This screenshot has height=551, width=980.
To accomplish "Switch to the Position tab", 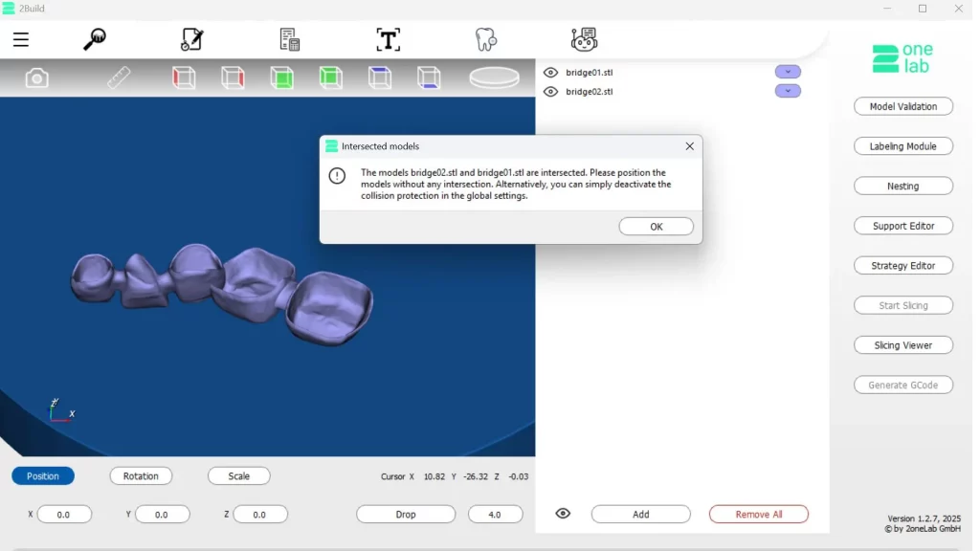I will tap(42, 476).
